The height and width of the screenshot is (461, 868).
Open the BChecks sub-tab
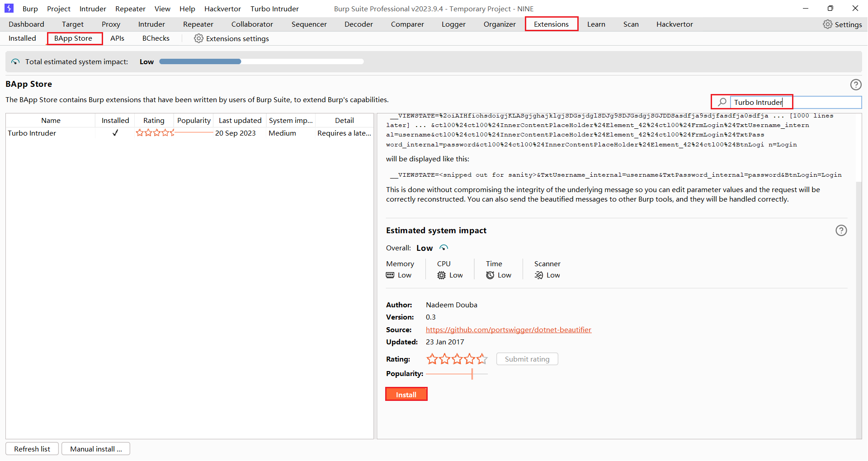point(156,38)
